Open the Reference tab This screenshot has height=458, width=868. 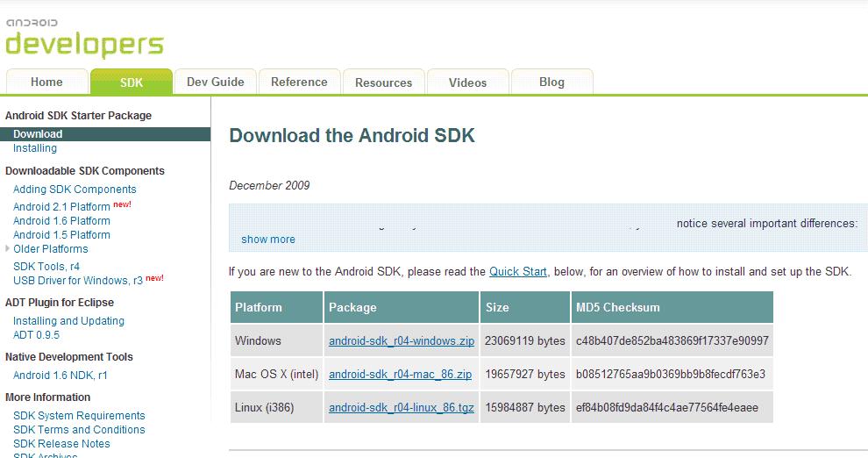[x=300, y=82]
